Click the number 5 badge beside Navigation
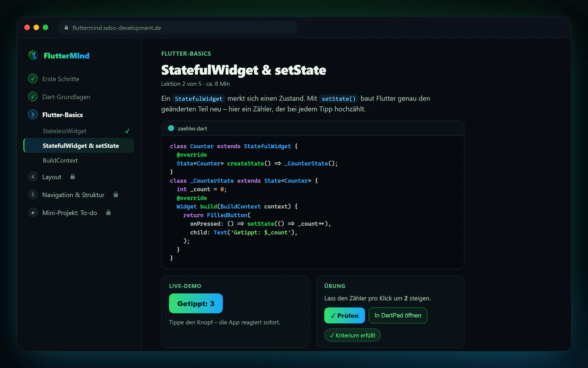Viewport: 588px width, 368px height. (33, 195)
